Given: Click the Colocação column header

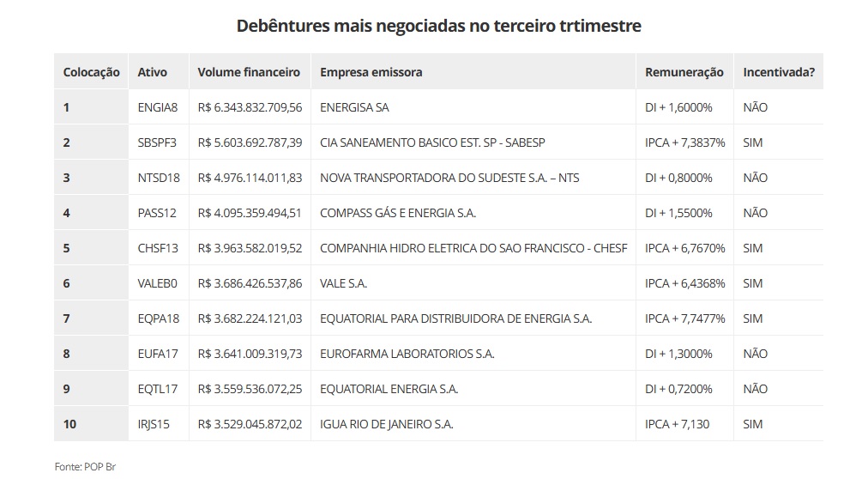Looking at the screenshot, I should pyautogui.click(x=91, y=72).
